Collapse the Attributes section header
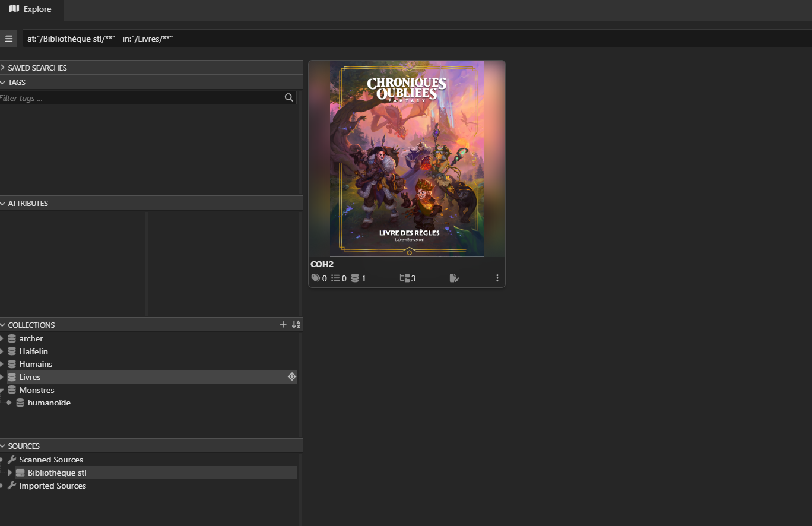Image resolution: width=812 pixels, height=526 pixels. (x=27, y=203)
